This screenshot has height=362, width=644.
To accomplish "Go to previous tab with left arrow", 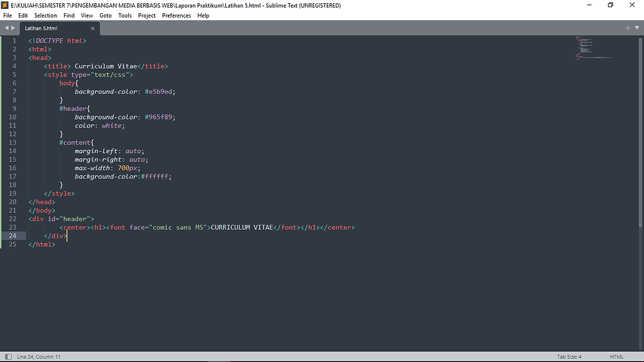I will pos(6,28).
